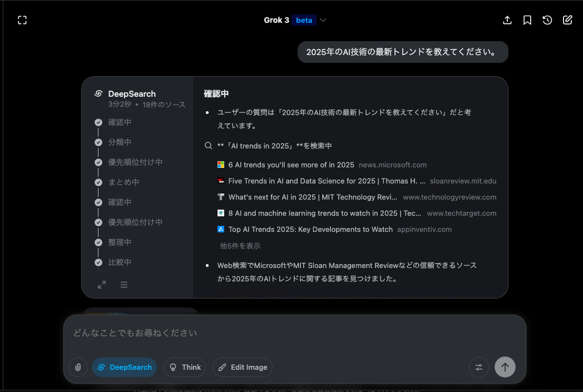Image resolution: width=583 pixels, height=392 pixels.
Task: Open the MIT Technology Review 'What's next for AI' link
Action: (x=313, y=197)
